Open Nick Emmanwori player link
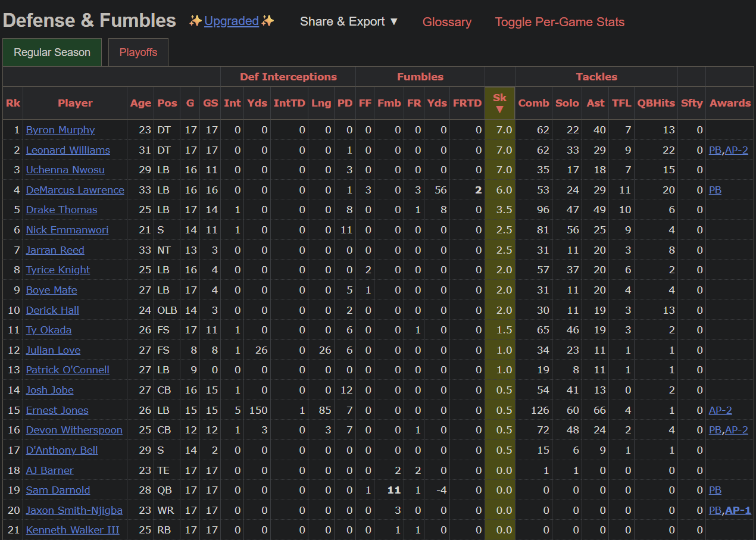This screenshot has height=540, width=756. tap(67, 230)
